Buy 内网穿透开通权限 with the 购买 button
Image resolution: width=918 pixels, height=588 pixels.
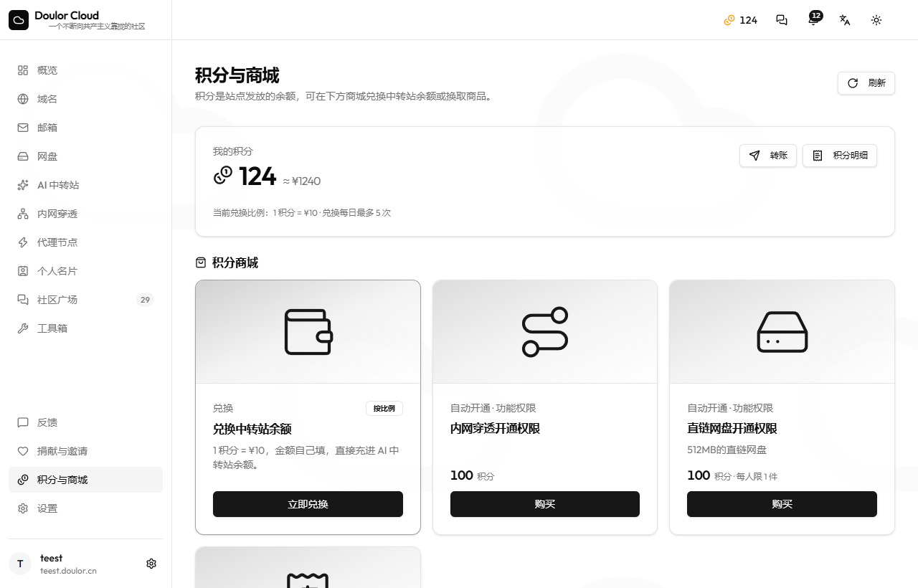click(545, 504)
